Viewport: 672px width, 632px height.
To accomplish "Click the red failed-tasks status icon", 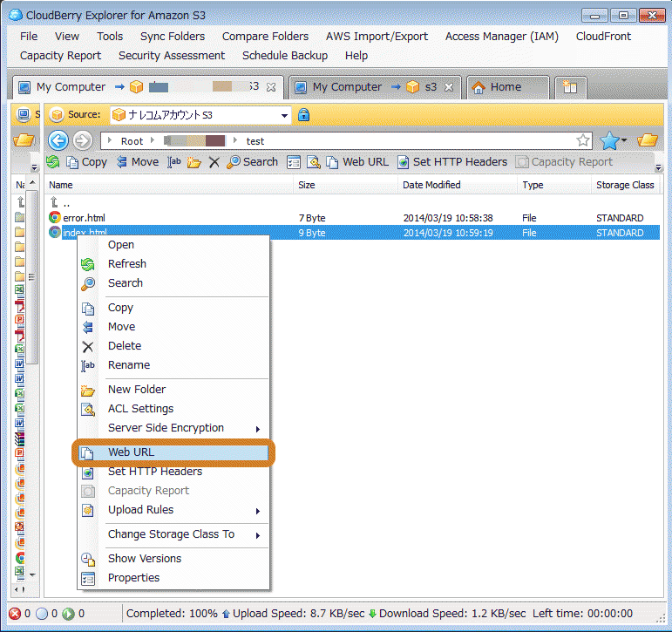I will (x=15, y=614).
